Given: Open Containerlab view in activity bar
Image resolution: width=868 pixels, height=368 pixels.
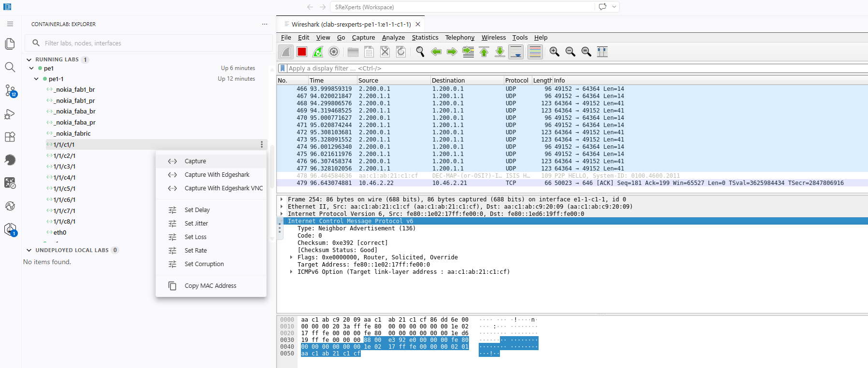Looking at the screenshot, I should pyautogui.click(x=10, y=229).
